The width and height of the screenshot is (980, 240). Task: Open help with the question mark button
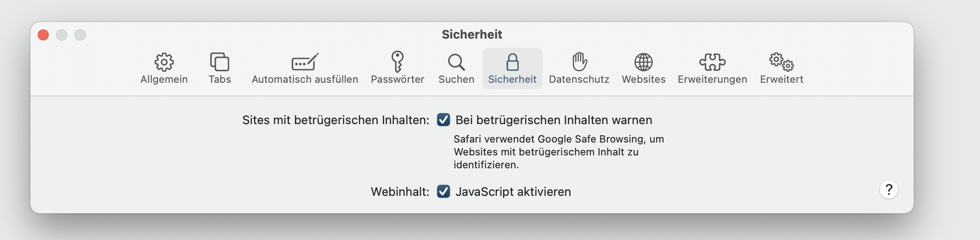(x=888, y=189)
